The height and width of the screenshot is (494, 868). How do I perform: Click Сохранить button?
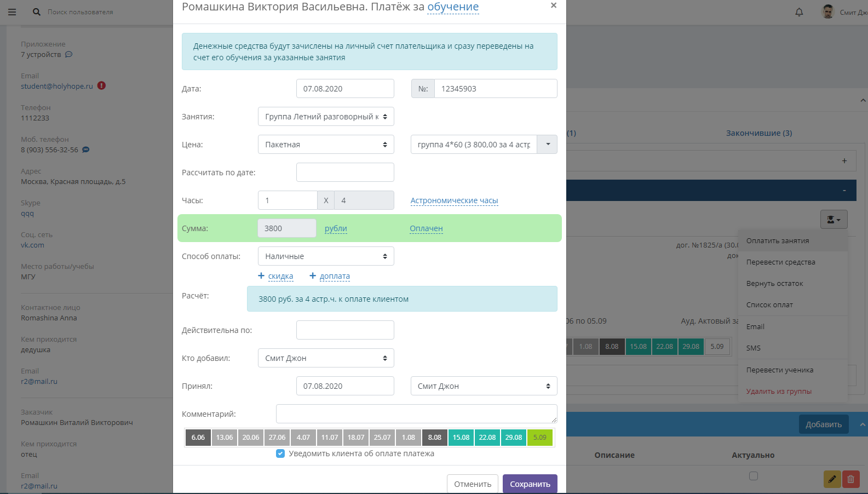(530, 484)
